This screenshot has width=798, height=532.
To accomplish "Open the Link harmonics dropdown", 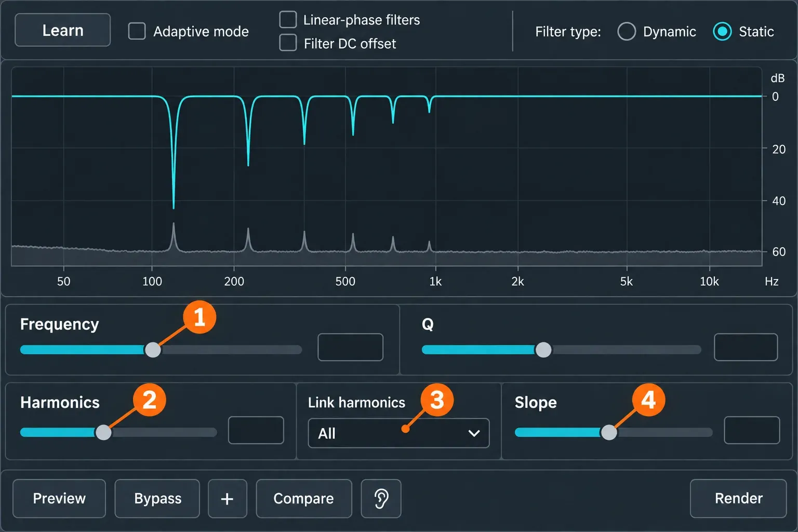I will click(x=399, y=433).
